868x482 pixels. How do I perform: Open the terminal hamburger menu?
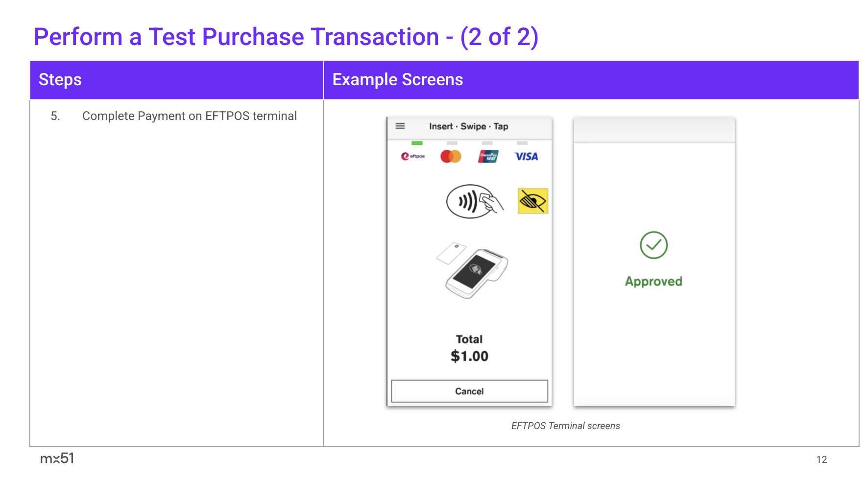pos(400,126)
